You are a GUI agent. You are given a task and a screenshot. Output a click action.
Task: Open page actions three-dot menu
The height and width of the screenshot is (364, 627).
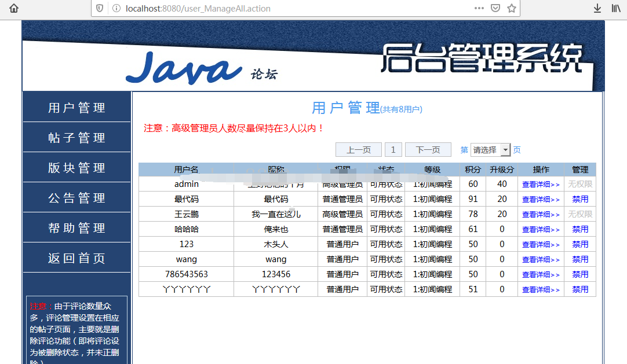click(x=479, y=8)
